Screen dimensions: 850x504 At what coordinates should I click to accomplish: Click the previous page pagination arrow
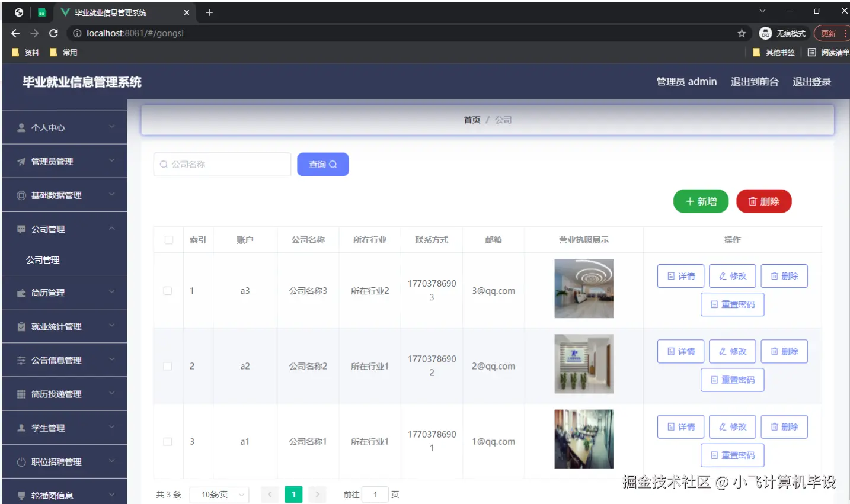(x=270, y=495)
